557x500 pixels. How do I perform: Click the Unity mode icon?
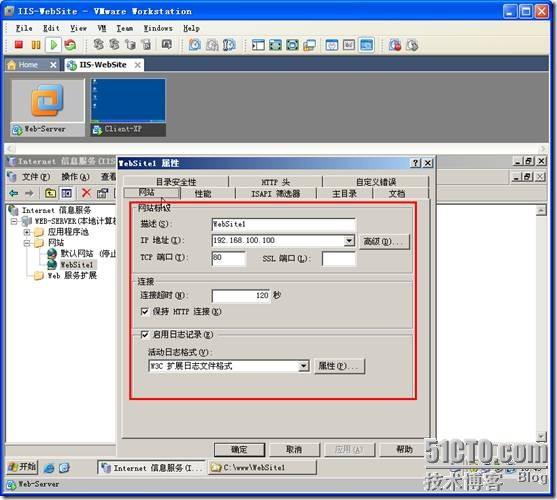coord(309,45)
